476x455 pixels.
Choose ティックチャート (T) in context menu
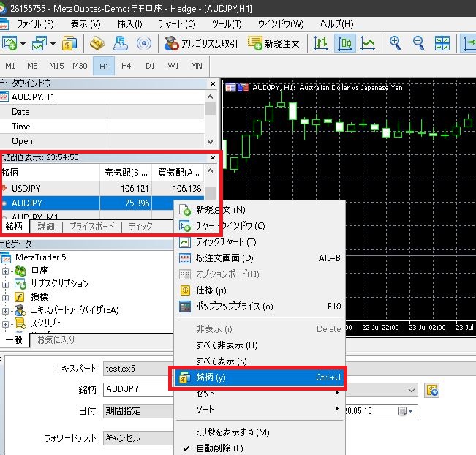click(260, 242)
